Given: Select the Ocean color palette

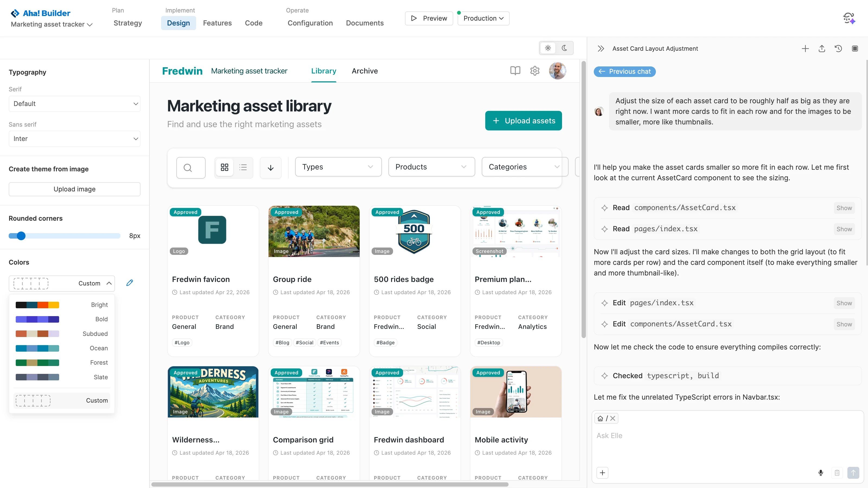Looking at the screenshot, I should pos(62,348).
